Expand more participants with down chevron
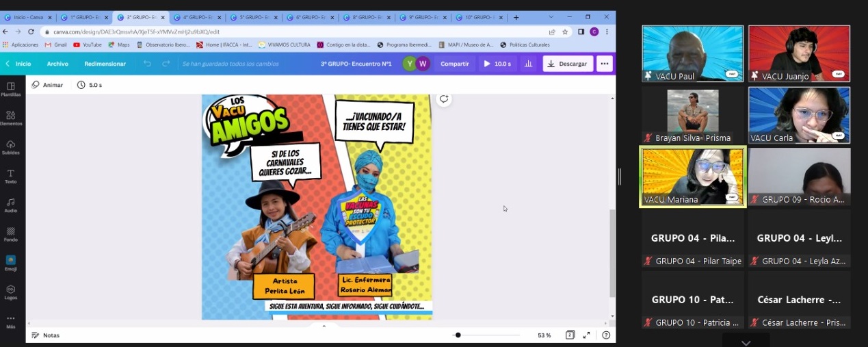868x347 pixels. tap(746, 342)
